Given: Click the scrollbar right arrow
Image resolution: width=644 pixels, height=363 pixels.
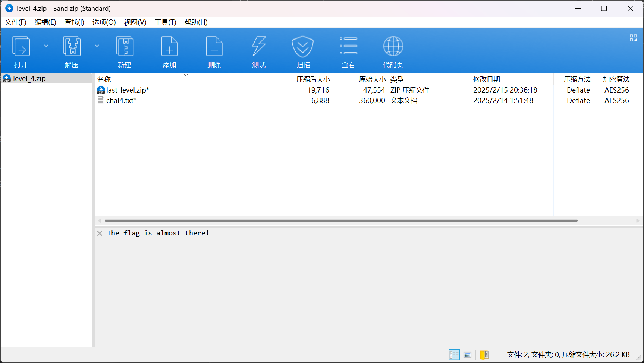Looking at the screenshot, I should [638, 220].
